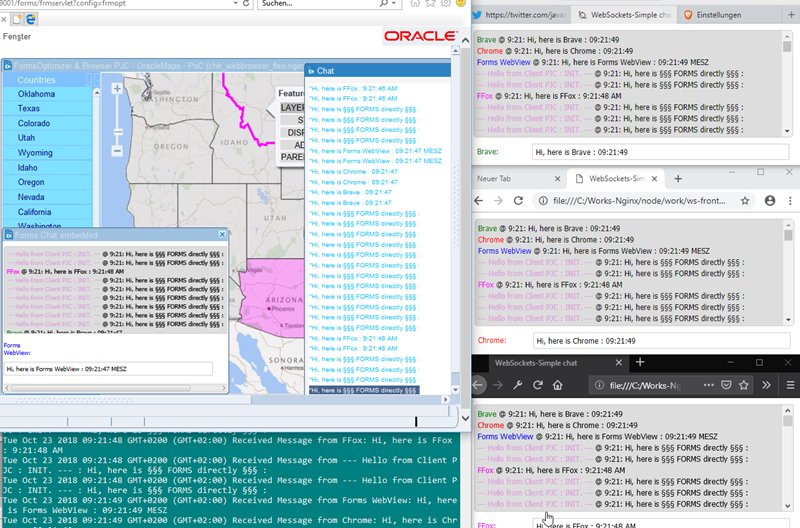Click the Arizona region on the map
The height and width of the screenshot is (528, 800).
point(272,297)
